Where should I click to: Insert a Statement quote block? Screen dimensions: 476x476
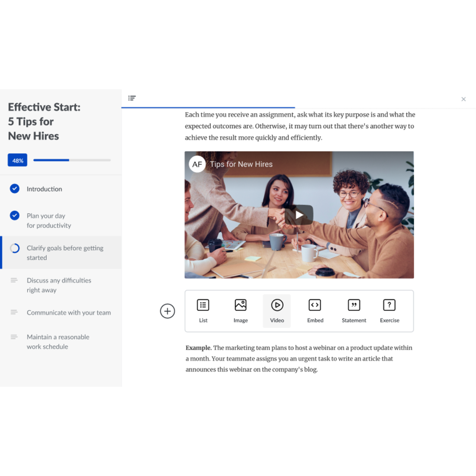[x=354, y=311]
